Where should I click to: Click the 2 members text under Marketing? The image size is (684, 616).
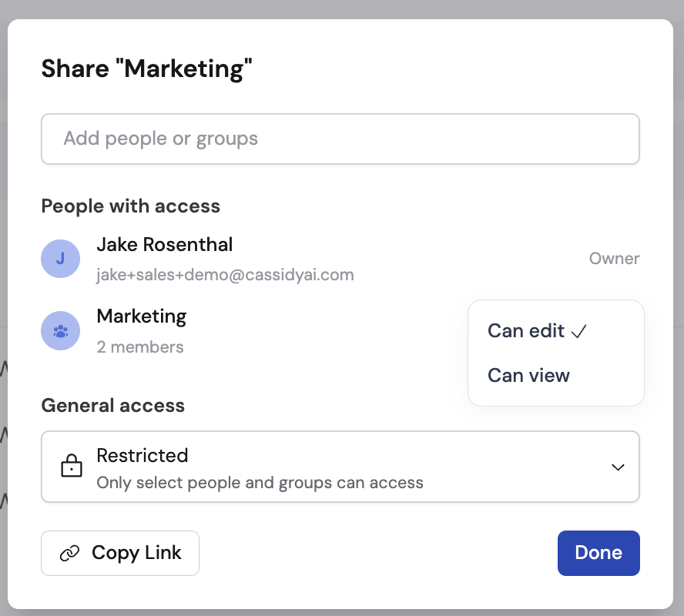tap(139, 347)
